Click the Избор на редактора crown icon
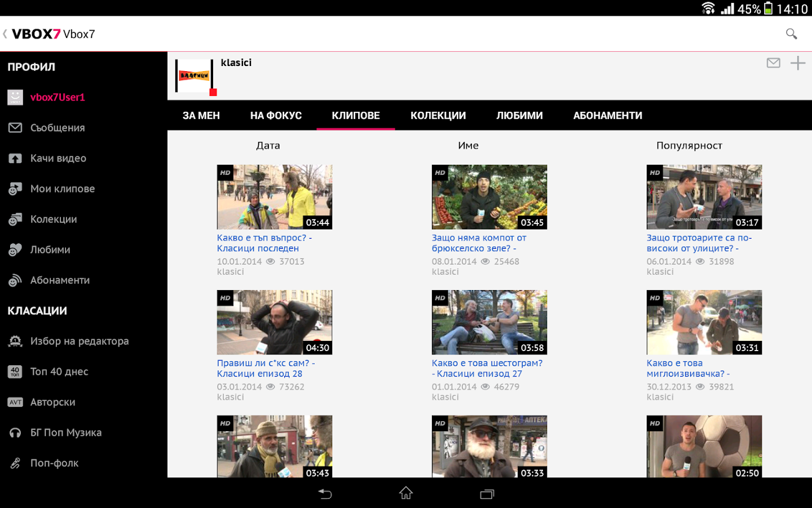 tap(15, 341)
